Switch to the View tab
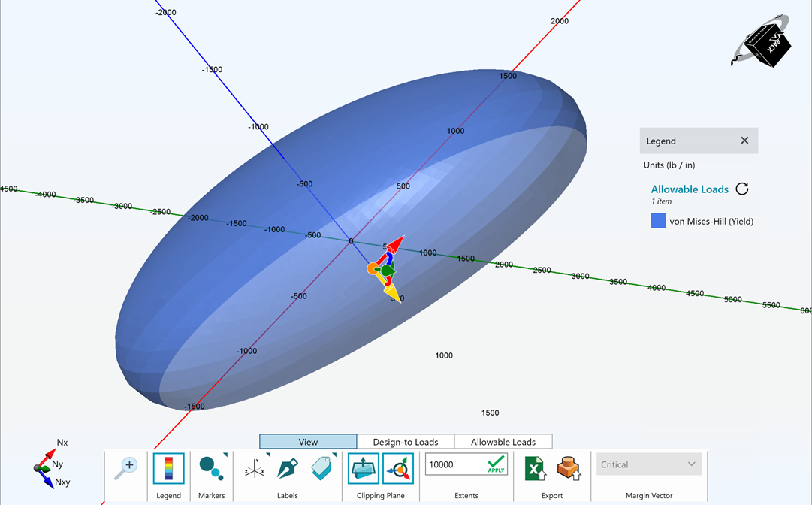 tap(308, 442)
